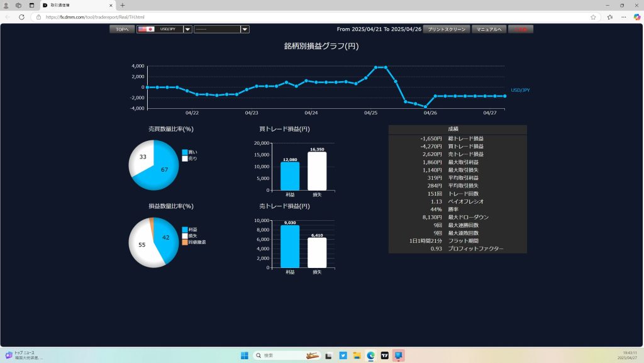Open Microsoft Edge from the taskbar
Viewport: 644px width, 363px height.
pos(370,355)
